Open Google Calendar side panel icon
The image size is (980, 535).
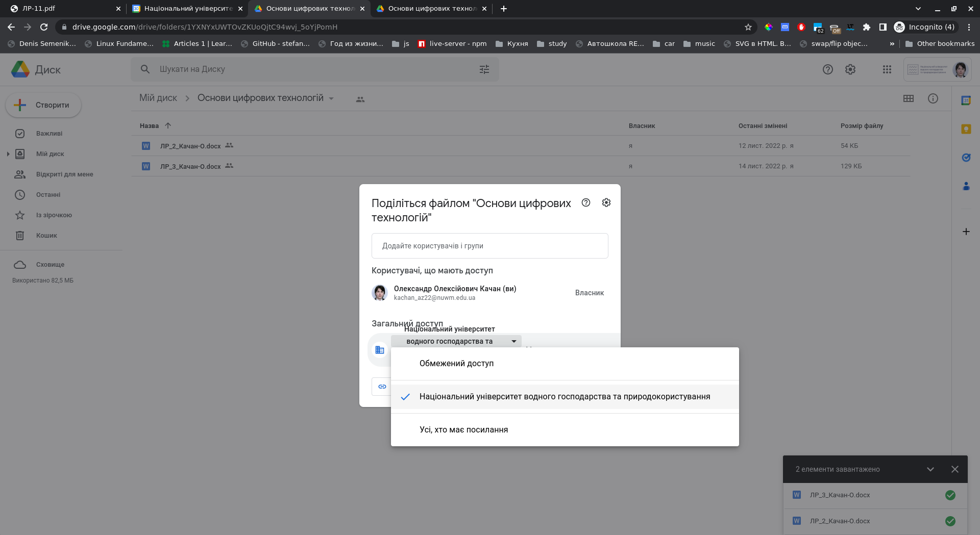click(x=966, y=100)
